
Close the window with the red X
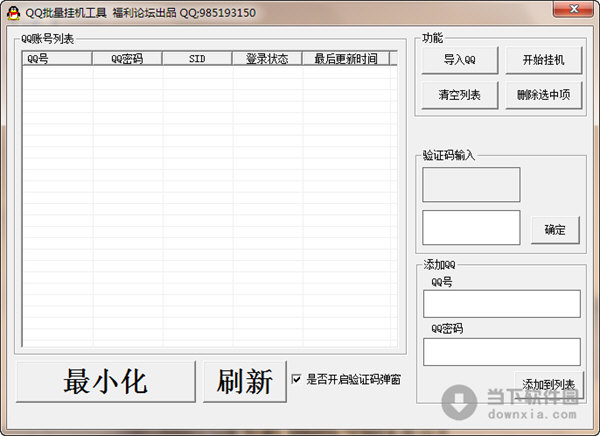[x=573, y=9]
